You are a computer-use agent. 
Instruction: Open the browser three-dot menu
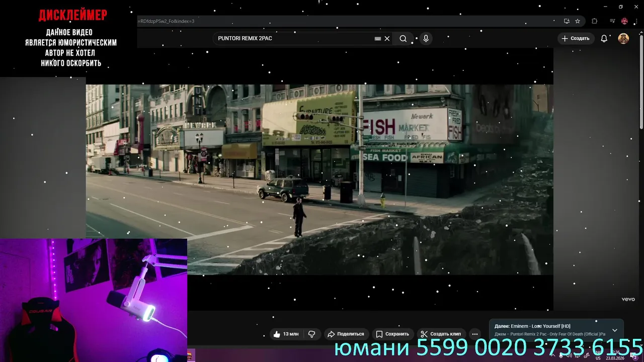point(635,21)
